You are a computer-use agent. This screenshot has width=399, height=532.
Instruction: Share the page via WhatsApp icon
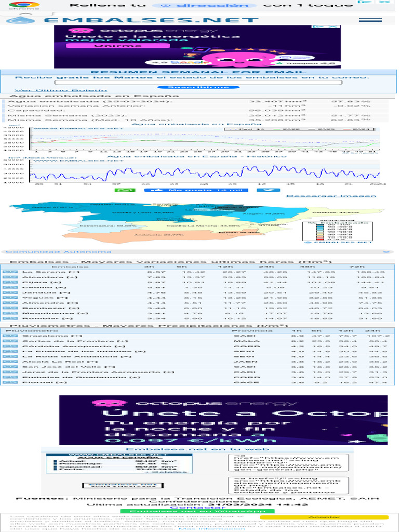[x=125, y=190]
